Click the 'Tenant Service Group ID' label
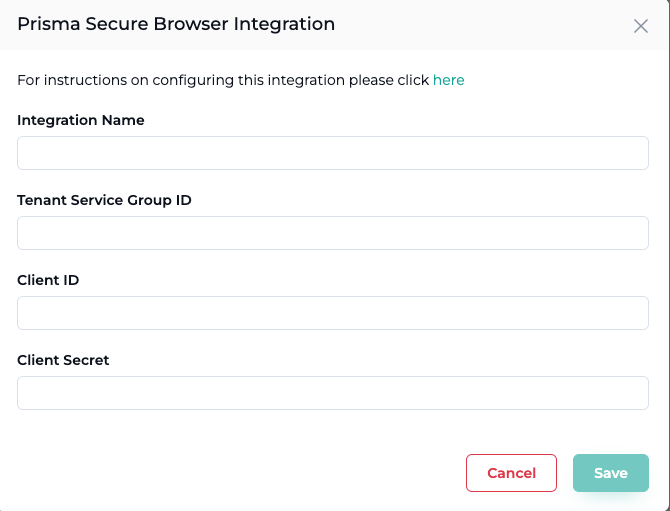The width and height of the screenshot is (670, 511). (104, 200)
